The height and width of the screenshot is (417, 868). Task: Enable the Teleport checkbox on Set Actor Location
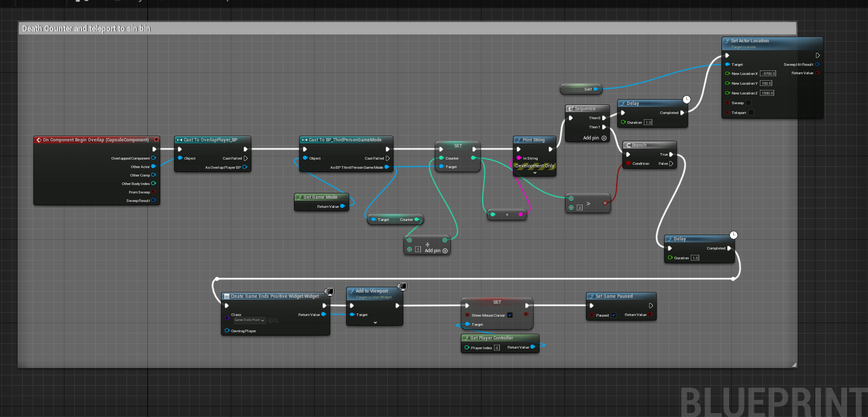(x=751, y=113)
